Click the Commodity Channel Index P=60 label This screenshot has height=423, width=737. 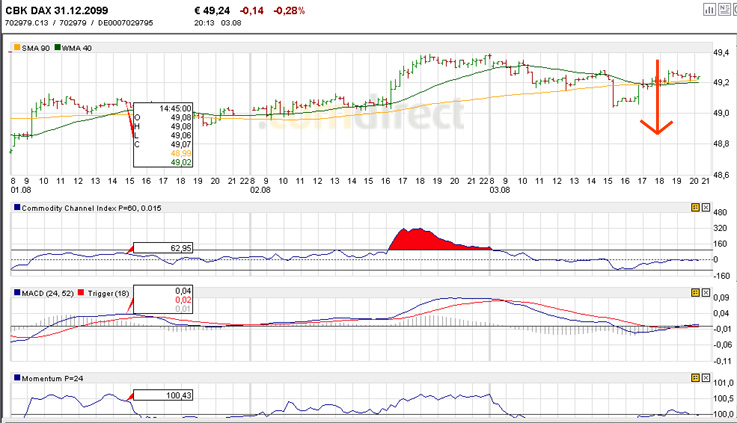(91, 208)
